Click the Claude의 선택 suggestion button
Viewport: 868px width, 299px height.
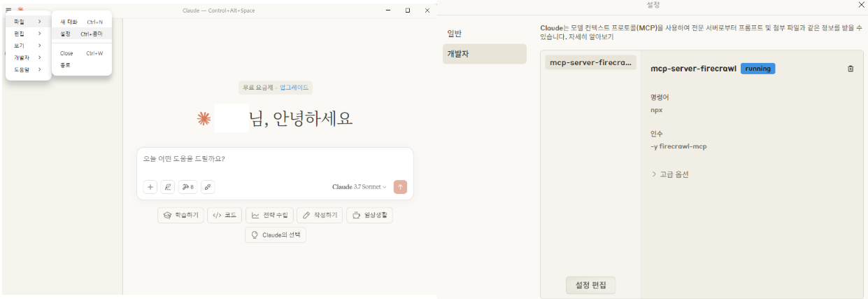(x=275, y=235)
